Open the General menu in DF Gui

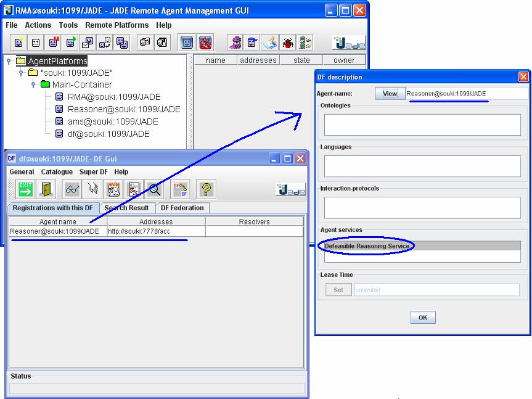click(x=22, y=171)
